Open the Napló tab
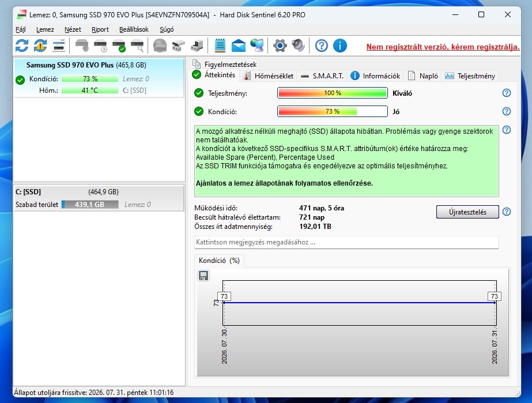The width and height of the screenshot is (532, 403). click(x=423, y=76)
